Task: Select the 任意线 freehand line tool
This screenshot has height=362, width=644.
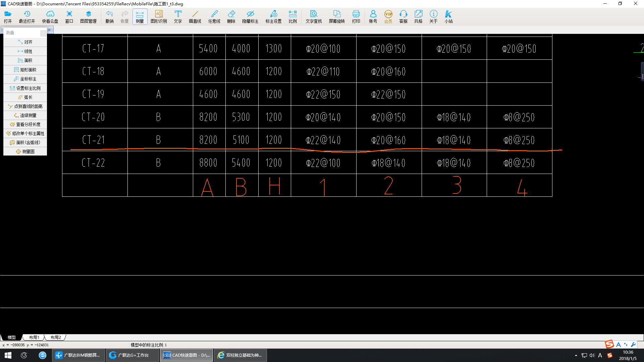Action: [x=214, y=16]
